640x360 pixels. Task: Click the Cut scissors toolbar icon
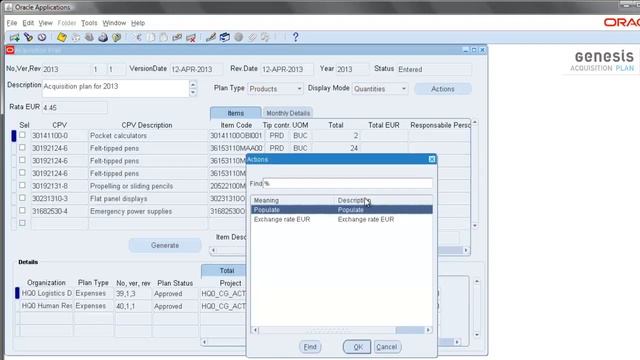138,38
